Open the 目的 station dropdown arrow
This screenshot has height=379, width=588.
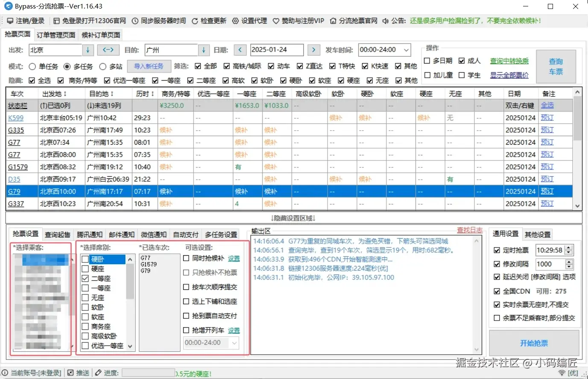tap(204, 50)
